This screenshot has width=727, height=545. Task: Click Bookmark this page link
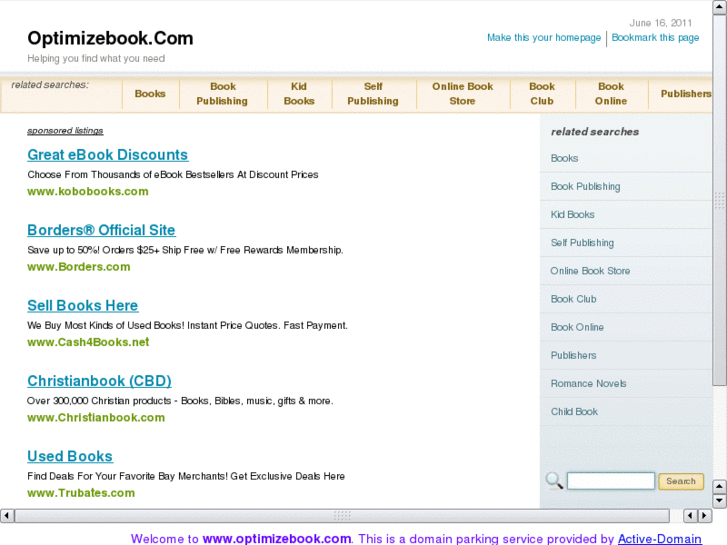[655, 38]
